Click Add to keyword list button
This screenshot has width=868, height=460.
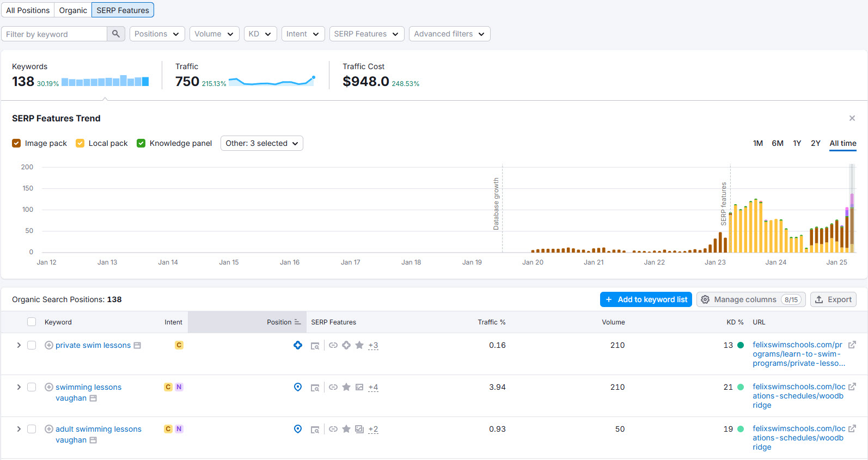click(x=646, y=299)
